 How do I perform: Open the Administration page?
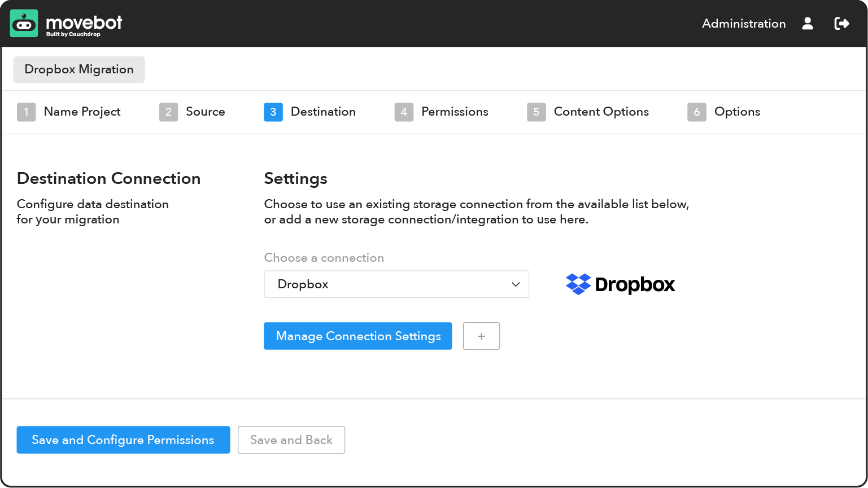(743, 24)
